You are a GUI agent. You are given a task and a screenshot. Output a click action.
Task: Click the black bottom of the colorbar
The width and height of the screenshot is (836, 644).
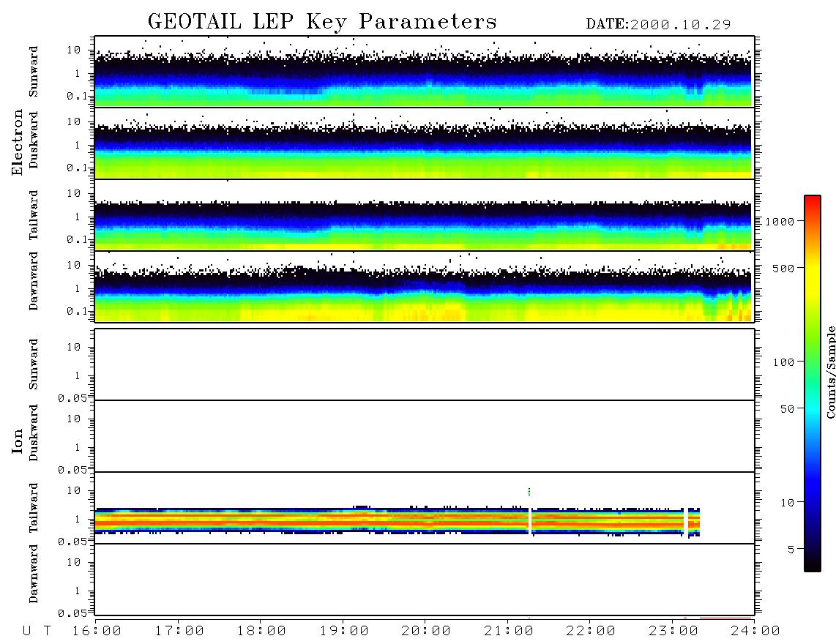813,565
